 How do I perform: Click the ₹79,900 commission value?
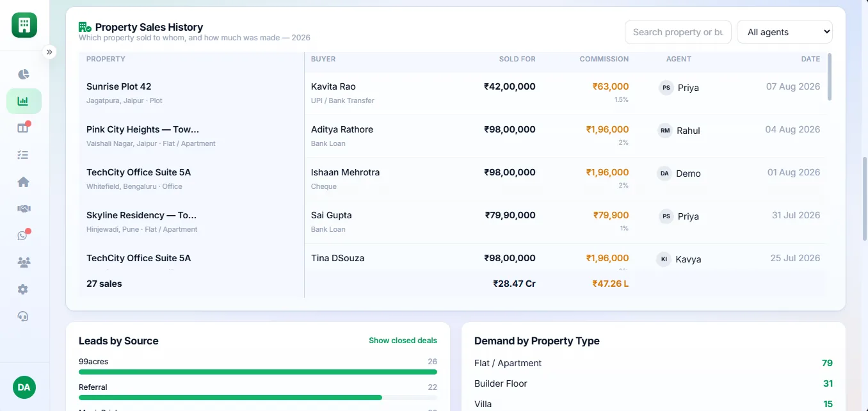(x=611, y=215)
